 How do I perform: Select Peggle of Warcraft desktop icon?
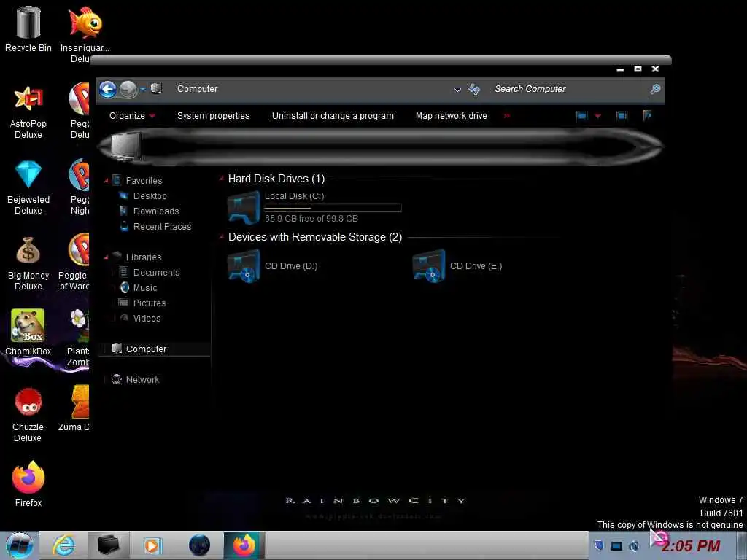74,262
